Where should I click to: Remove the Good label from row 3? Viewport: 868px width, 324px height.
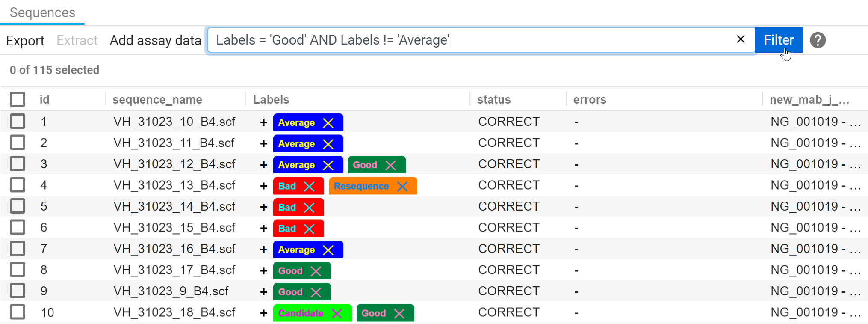pos(390,165)
